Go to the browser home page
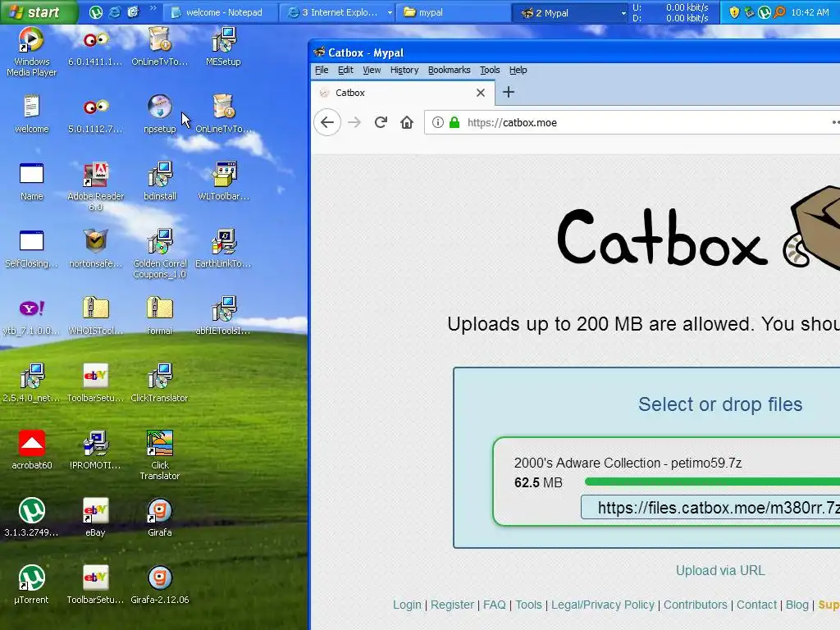This screenshot has width=840, height=630. point(407,122)
